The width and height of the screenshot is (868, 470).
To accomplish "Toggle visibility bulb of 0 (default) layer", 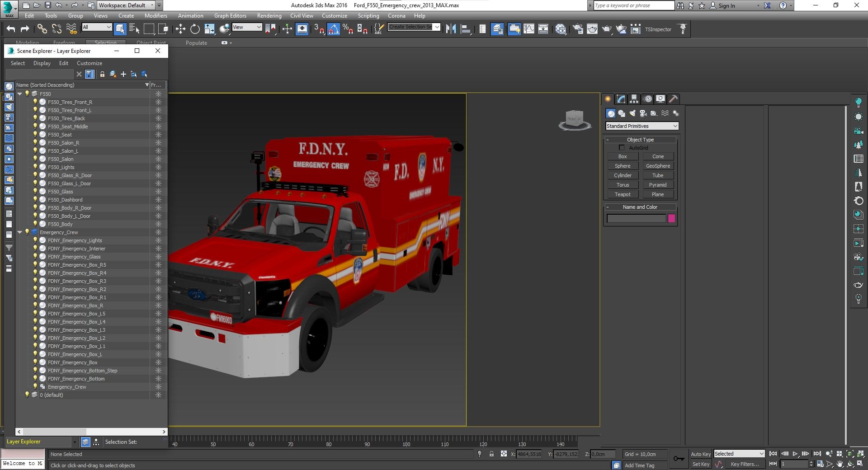I will pos(27,395).
